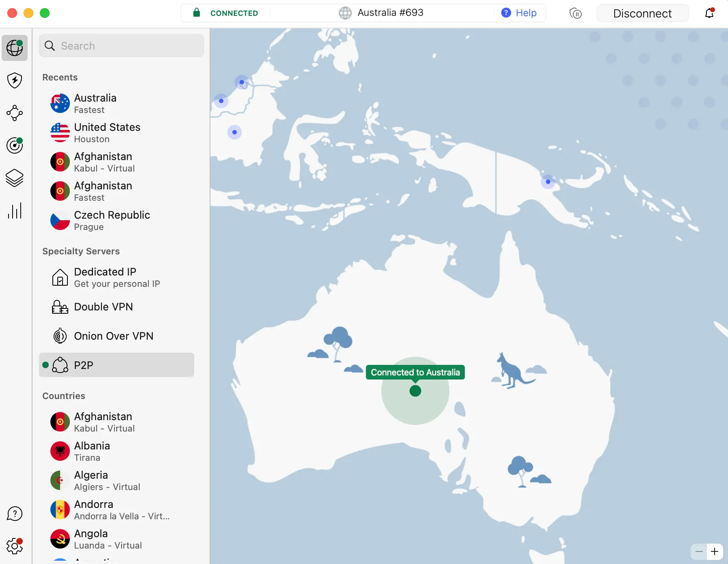Click the United States flag icon
The image size is (728, 564).
[x=60, y=133]
